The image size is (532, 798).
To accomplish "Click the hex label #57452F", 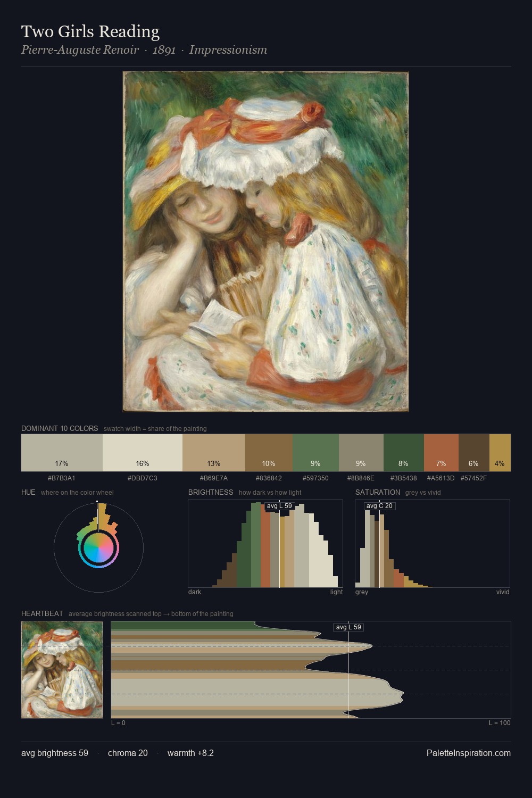I will click(x=473, y=478).
